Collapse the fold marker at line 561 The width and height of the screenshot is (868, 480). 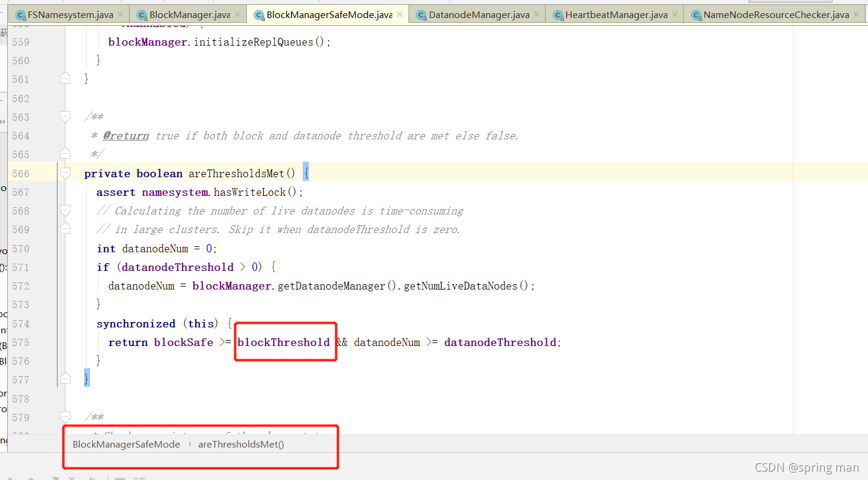65,79
